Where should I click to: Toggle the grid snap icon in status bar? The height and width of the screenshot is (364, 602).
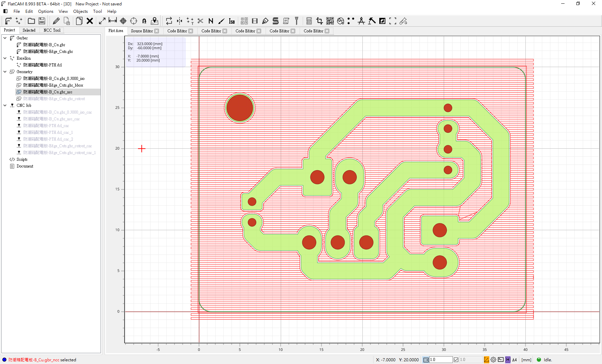pos(426,360)
